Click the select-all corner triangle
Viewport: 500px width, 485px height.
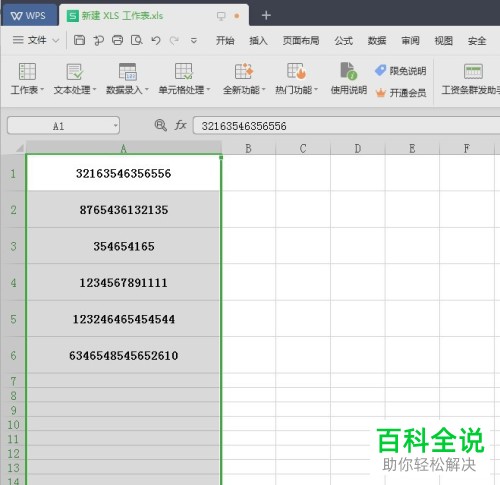coord(19,148)
